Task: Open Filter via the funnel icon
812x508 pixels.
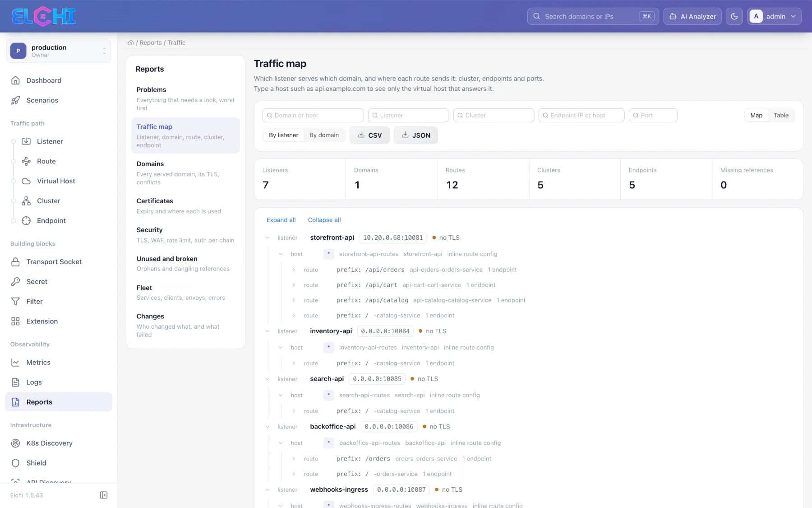Action: click(15, 302)
